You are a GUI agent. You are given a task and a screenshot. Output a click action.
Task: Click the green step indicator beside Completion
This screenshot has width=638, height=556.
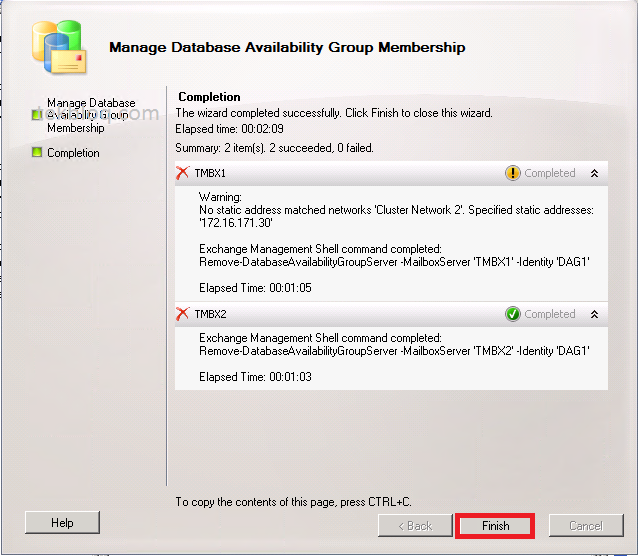click(x=37, y=152)
